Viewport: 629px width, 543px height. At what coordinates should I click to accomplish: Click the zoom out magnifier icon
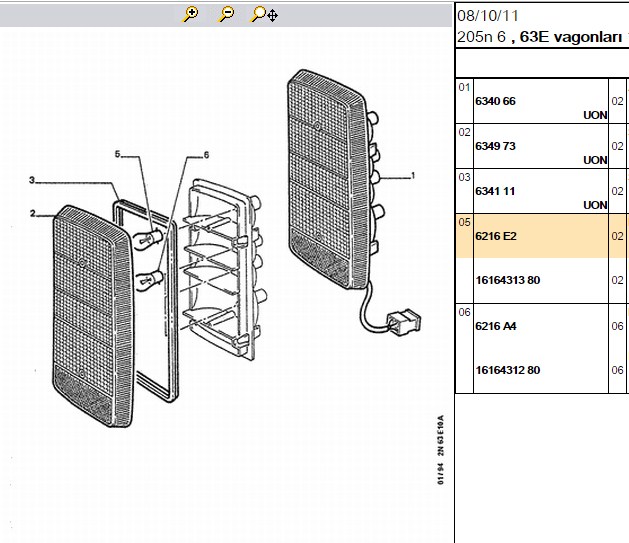(x=226, y=14)
